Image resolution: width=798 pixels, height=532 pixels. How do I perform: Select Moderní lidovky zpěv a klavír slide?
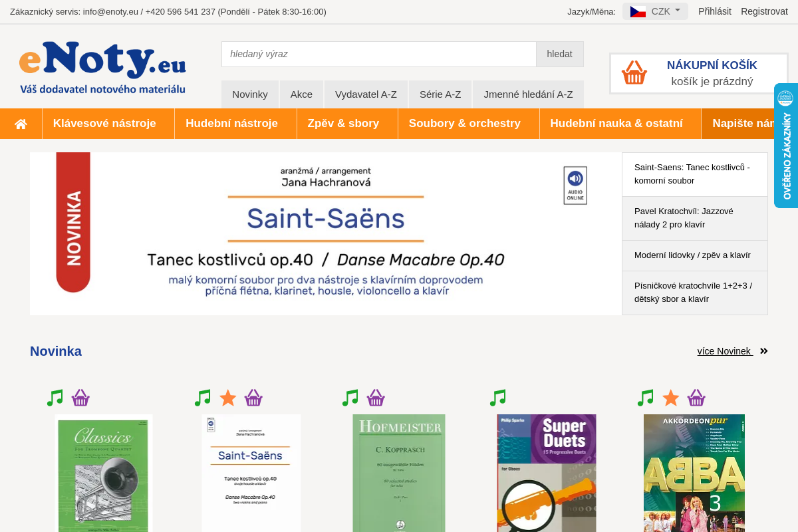[x=695, y=255]
